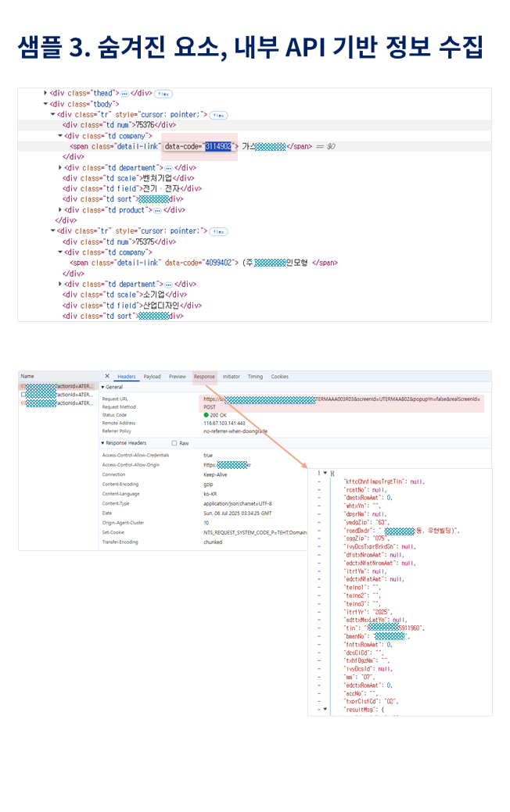This screenshot has width=510, height=812.
Task: Open the Preview tab
Action: coord(178,377)
